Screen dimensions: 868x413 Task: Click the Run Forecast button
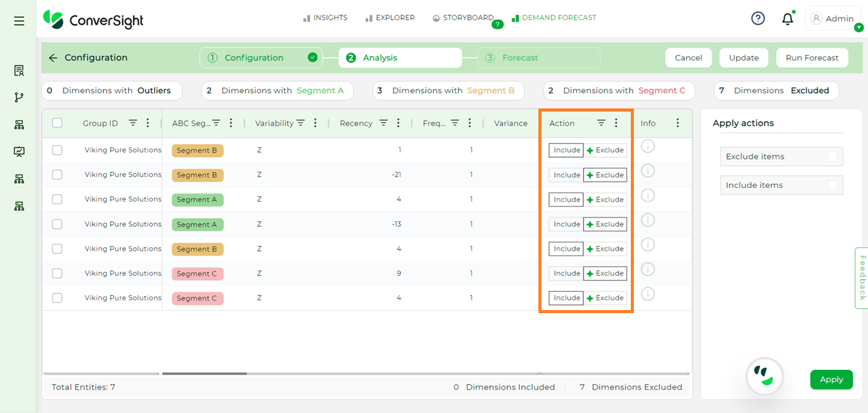[x=812, y=58]
